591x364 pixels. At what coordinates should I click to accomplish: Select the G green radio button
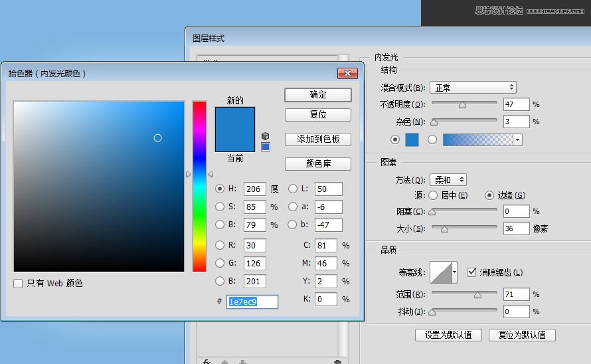click(220, 263)
